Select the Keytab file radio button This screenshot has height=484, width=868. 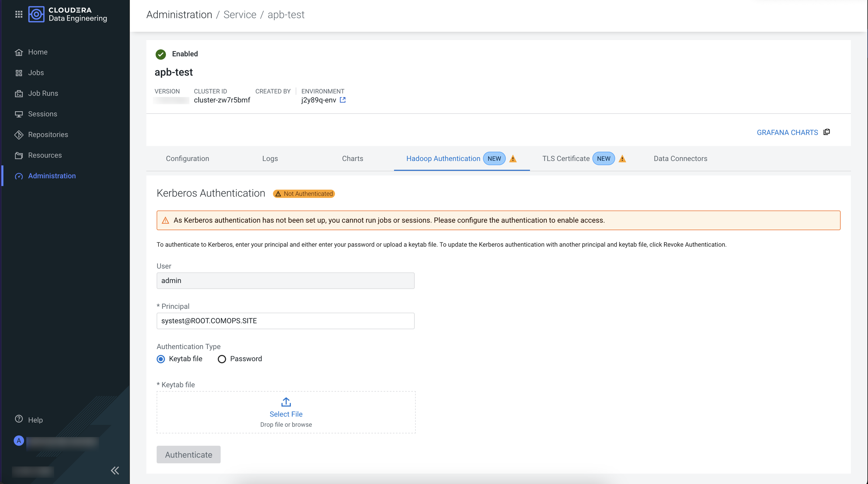161,359
